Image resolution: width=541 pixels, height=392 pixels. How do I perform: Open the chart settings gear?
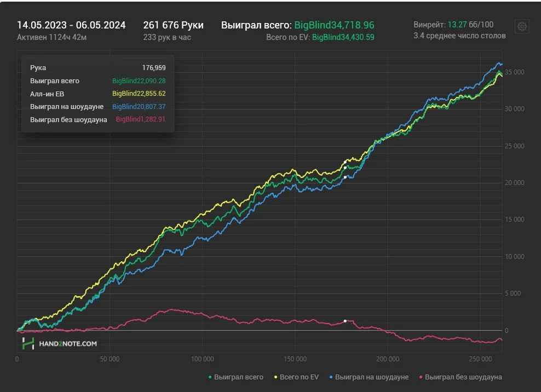pyautogui.click(x=522, y=26)
